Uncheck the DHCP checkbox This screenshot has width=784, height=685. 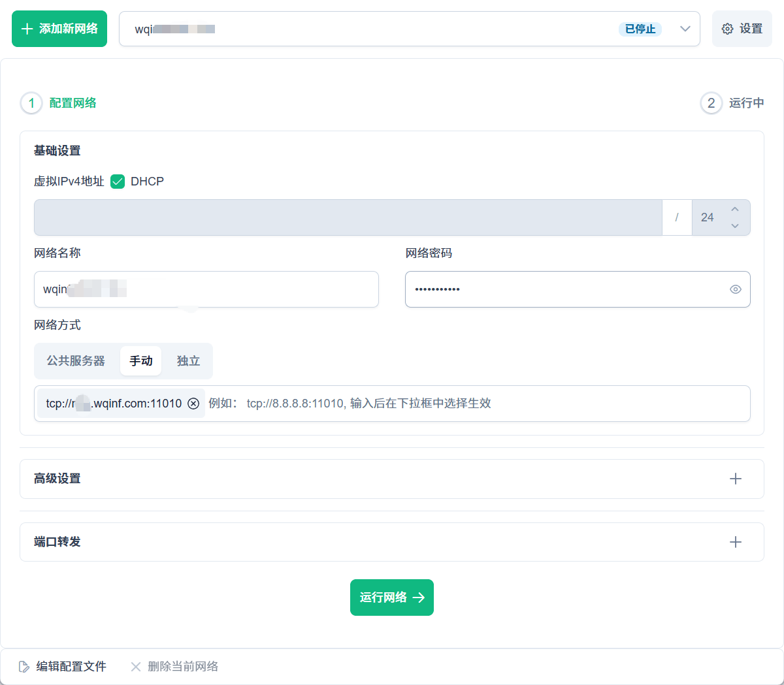(118, 182)
